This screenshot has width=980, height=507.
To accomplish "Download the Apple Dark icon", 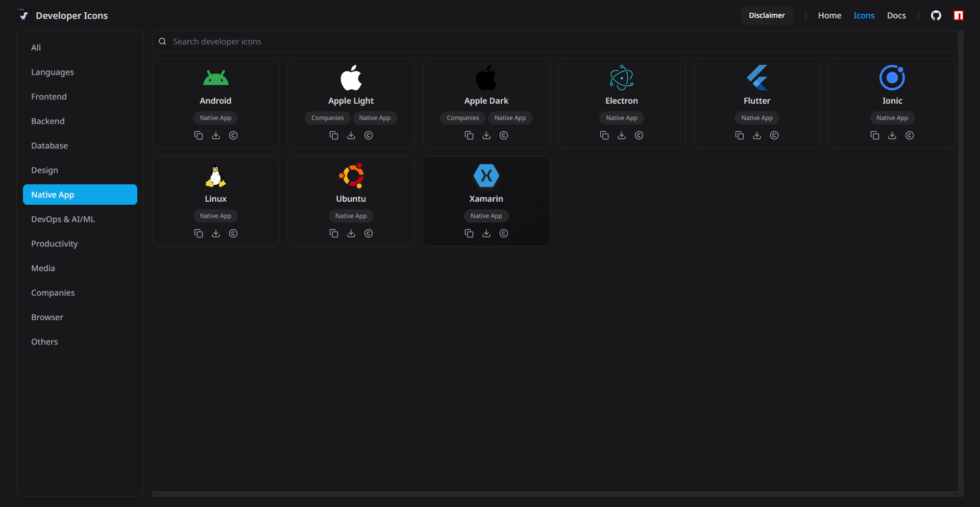I will pyautogui.click(x=486, y=135).
